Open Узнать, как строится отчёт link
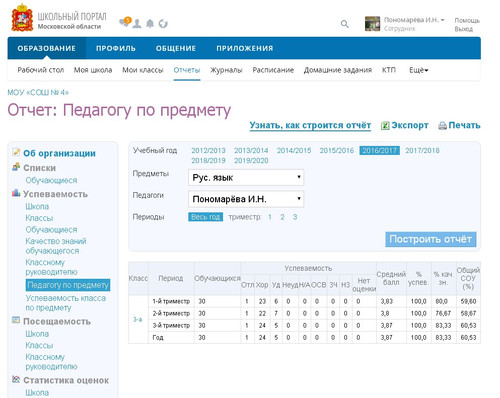Viewport: 500px width, 398px height. coord(310,125)
